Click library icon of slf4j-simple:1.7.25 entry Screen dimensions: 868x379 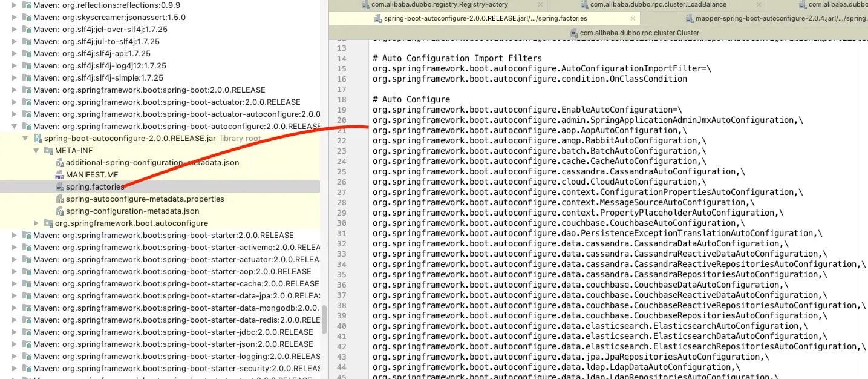pos(27,77)
